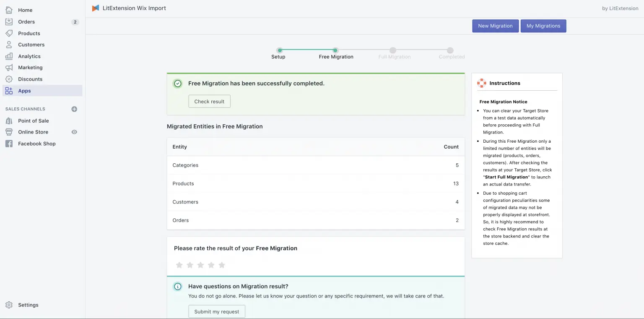Click the LitExtension logo icon
Screen dimensions: 644x319
click(96, 8)
